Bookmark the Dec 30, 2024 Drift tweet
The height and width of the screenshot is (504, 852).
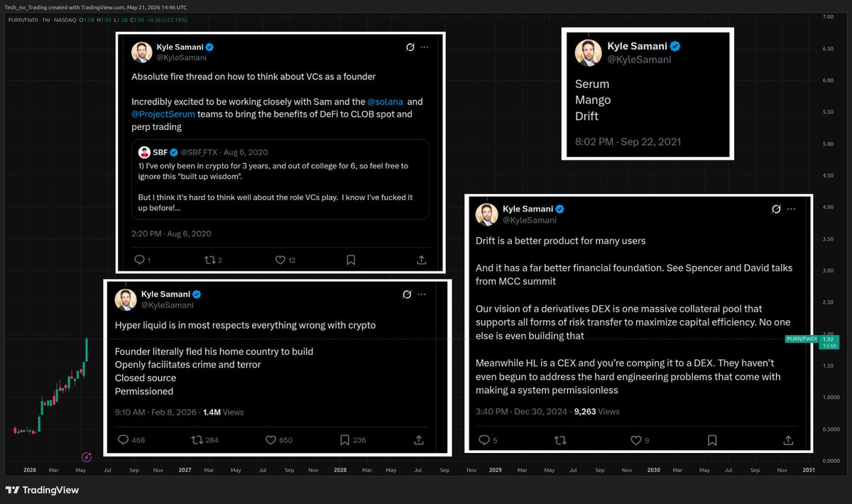(711, 440)
